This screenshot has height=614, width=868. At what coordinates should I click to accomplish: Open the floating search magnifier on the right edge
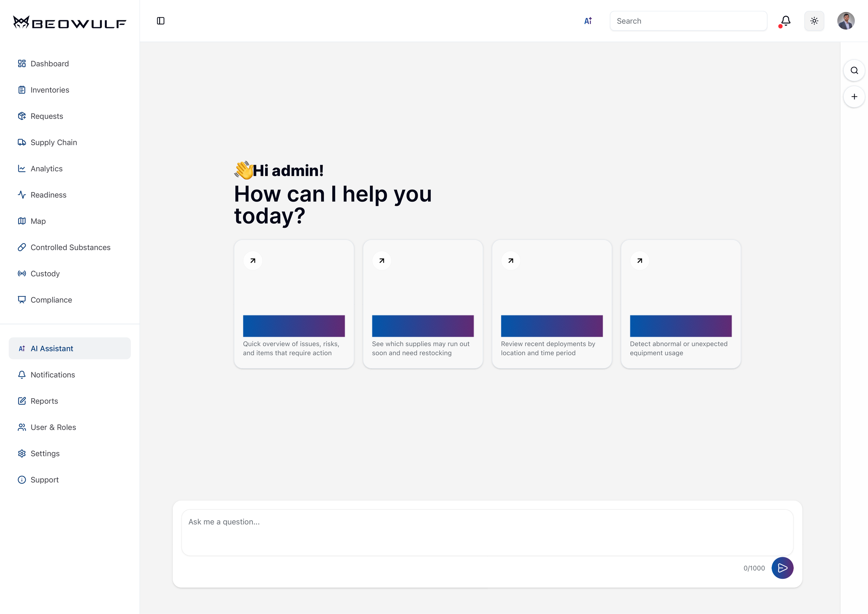click(854, 70)
